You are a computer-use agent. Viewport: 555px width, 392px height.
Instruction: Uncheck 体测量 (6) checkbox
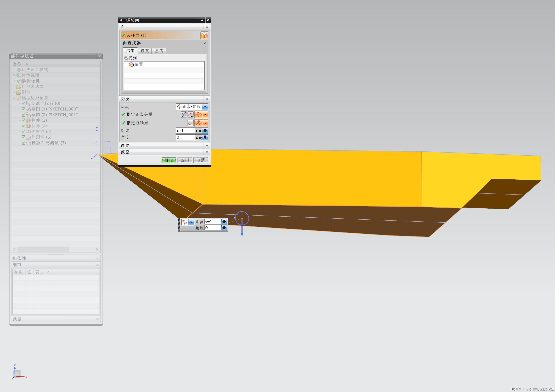click(x=24, y=137)
